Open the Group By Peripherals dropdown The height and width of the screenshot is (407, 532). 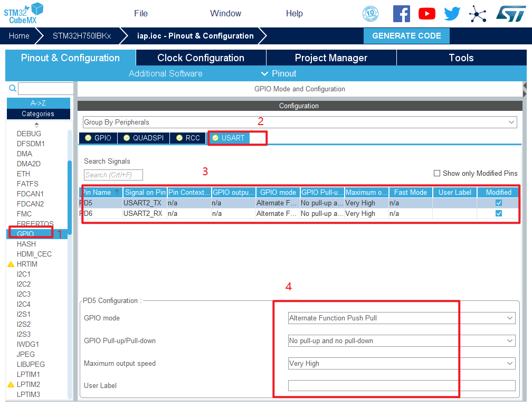click(299, 122)
